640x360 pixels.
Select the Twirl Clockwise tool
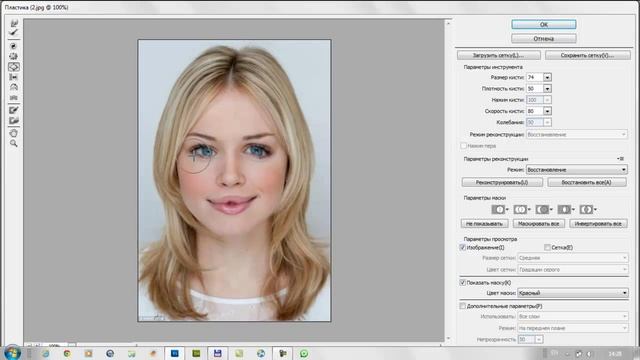coord(14,46)
